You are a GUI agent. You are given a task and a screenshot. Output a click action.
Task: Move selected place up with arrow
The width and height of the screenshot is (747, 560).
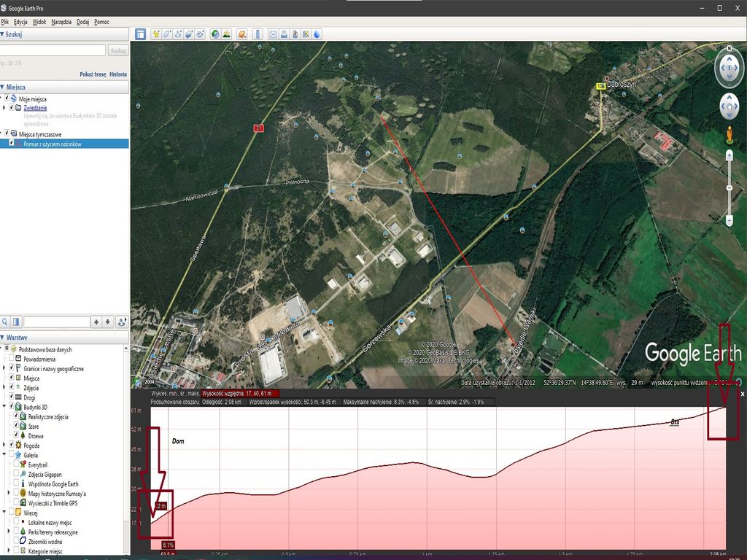(96, 322)
